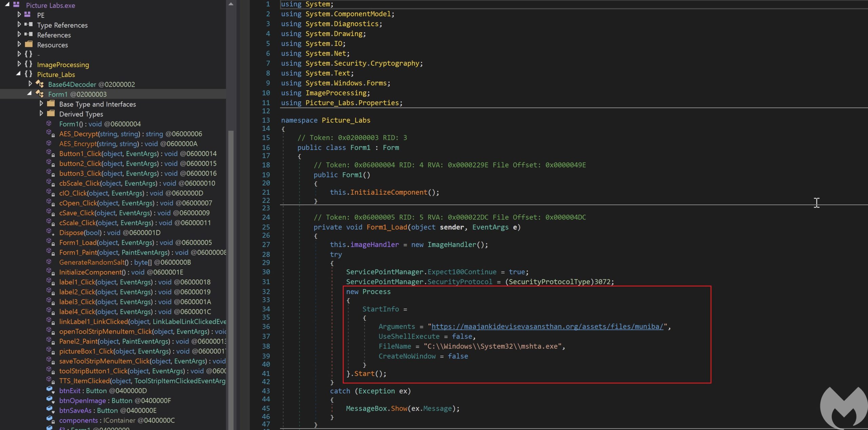
Task: Select pictureBox1_Click method in tree
Action: (x=142, y=351)
